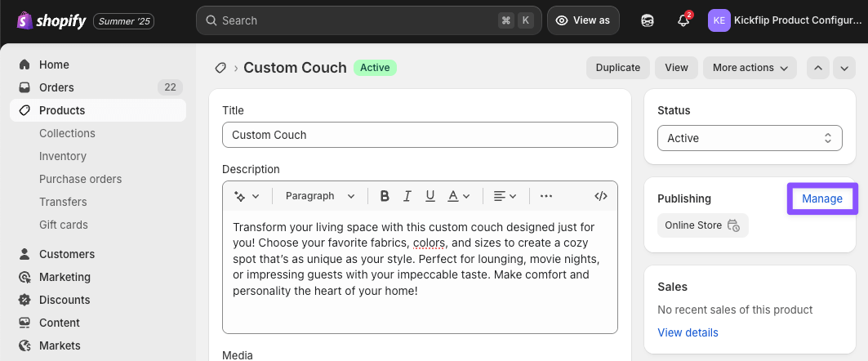Click the View as eye button
868x361 pixels.
[x=582, y=20]
